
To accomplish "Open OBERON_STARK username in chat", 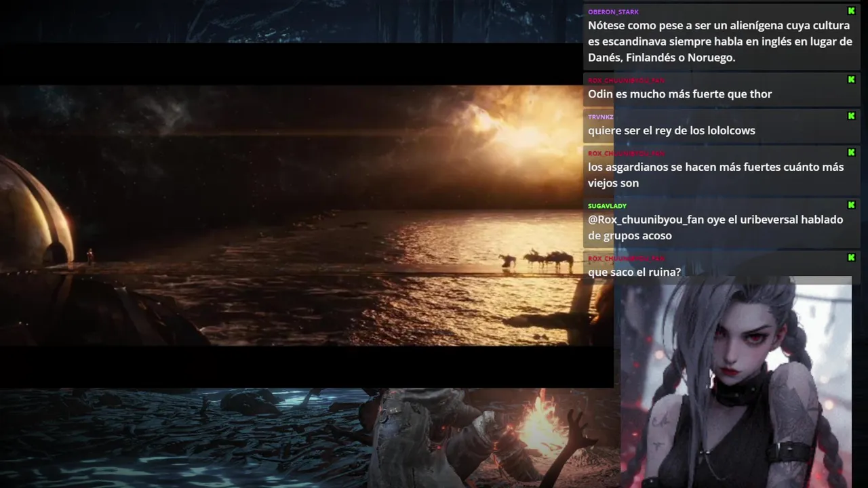I will [x=613, y=12].
